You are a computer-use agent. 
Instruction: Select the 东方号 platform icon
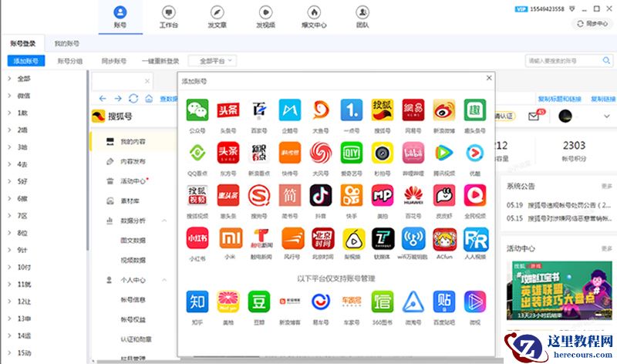(x=228, y=153)
